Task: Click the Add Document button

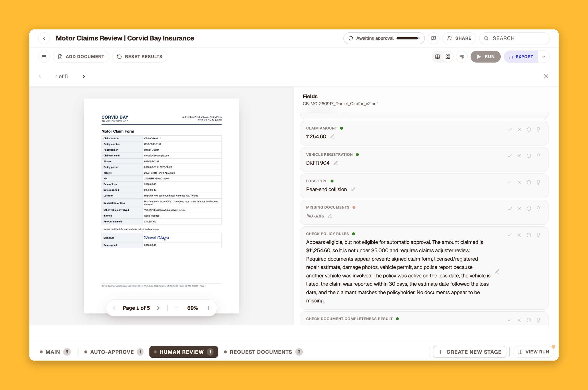Action: click(81, 57)
